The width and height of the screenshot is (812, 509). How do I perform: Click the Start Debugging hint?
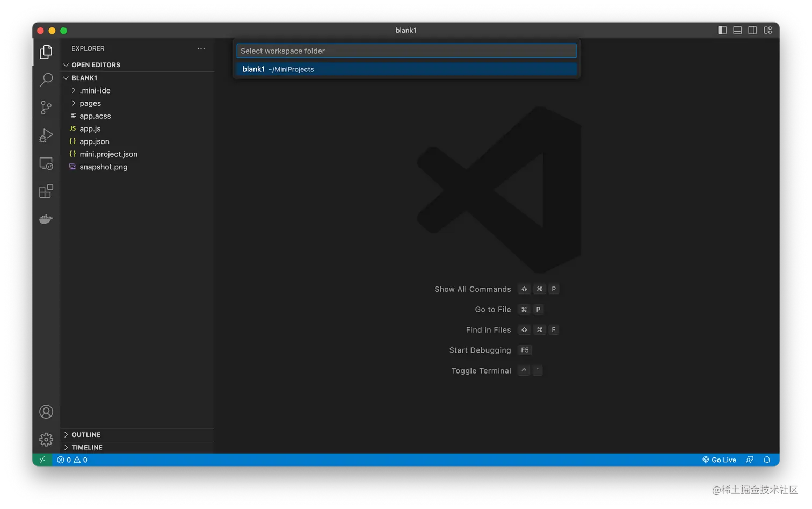coord(480,350)
